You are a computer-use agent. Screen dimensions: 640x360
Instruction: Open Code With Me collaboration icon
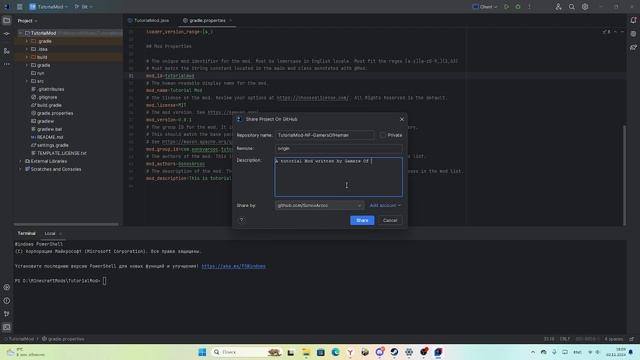pos(558,7)
